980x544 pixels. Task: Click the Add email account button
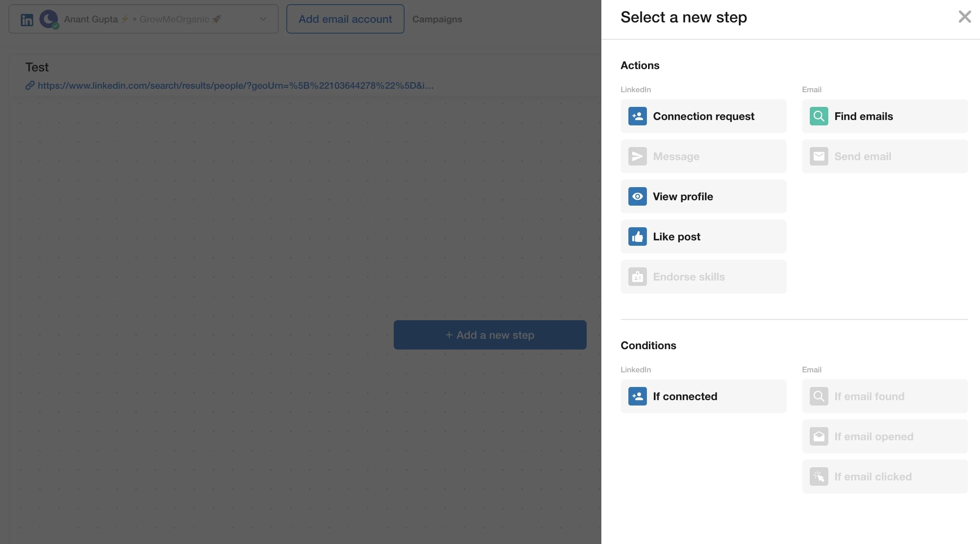coord(345,19)
